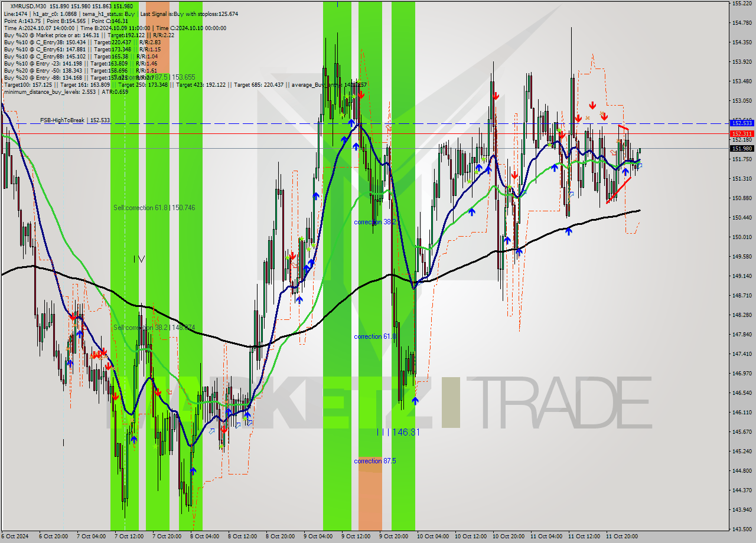Click the 150.880 price axis label

click(x=741, y=198)
